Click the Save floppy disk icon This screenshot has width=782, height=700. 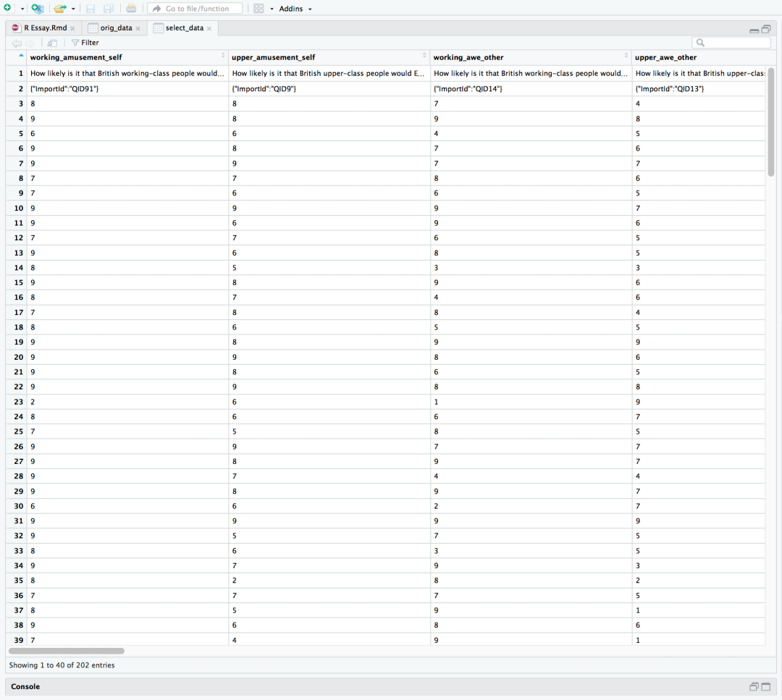(91, 9)
